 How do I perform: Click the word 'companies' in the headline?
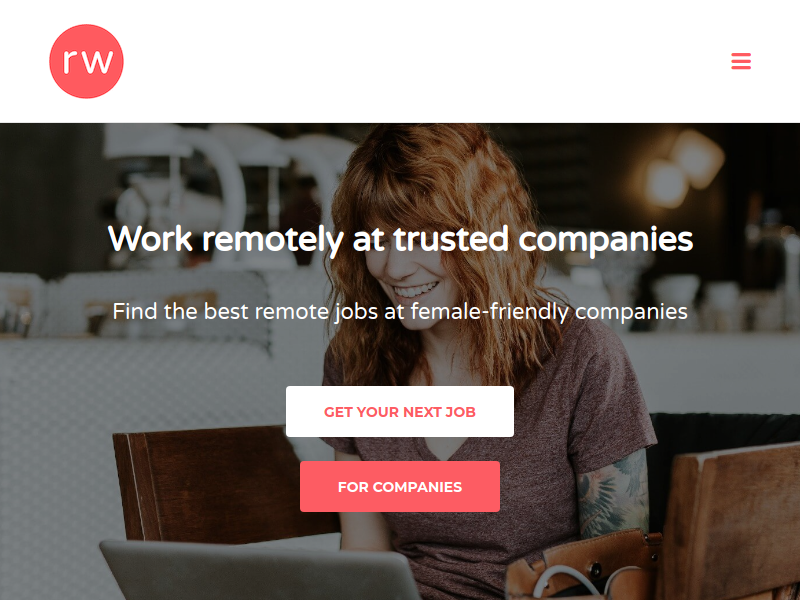(x=606, y=240)
